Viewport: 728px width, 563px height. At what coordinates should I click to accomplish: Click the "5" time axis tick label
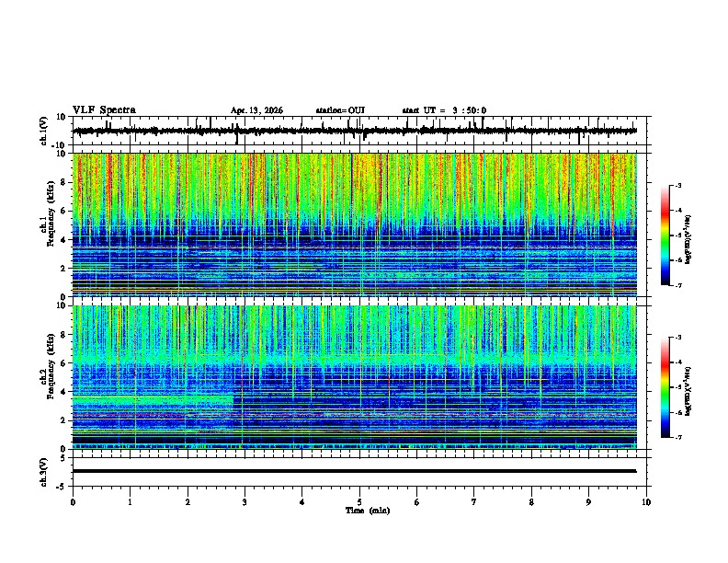tap(359, 502)
